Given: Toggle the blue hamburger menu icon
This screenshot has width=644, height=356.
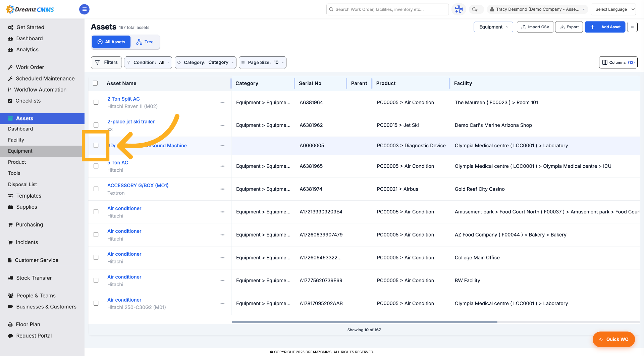Looking at the screenshot, I should pyautogui.click(x=84, y=9).
